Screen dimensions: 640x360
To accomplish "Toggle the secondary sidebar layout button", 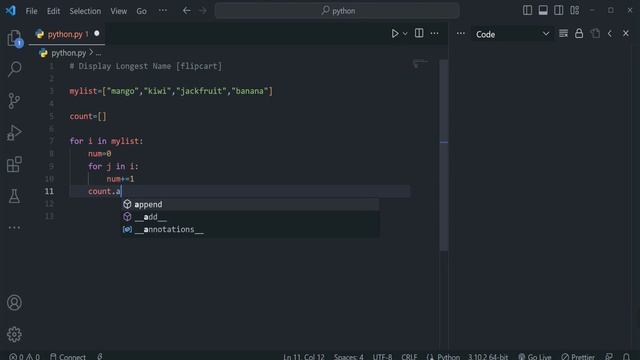I will 558,10.
